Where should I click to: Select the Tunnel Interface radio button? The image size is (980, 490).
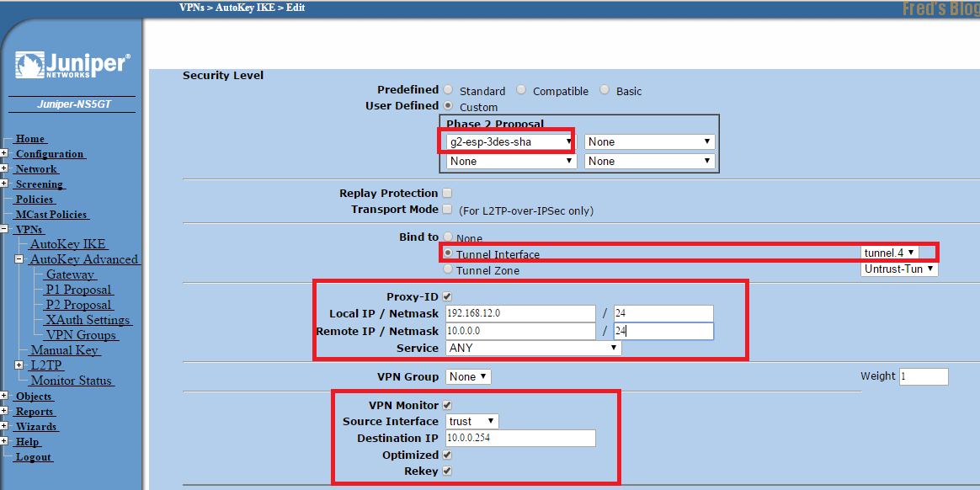(x=448, y=253)
